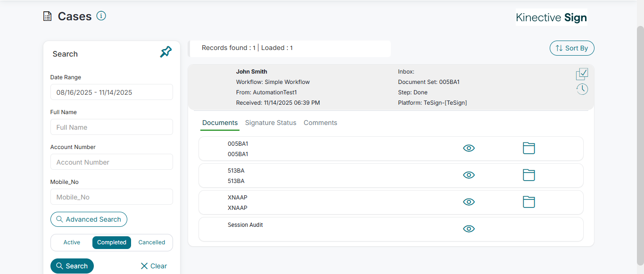Expand the Advanced Search options
This screenshot has height=274, width=644.
tap(89, 219)
